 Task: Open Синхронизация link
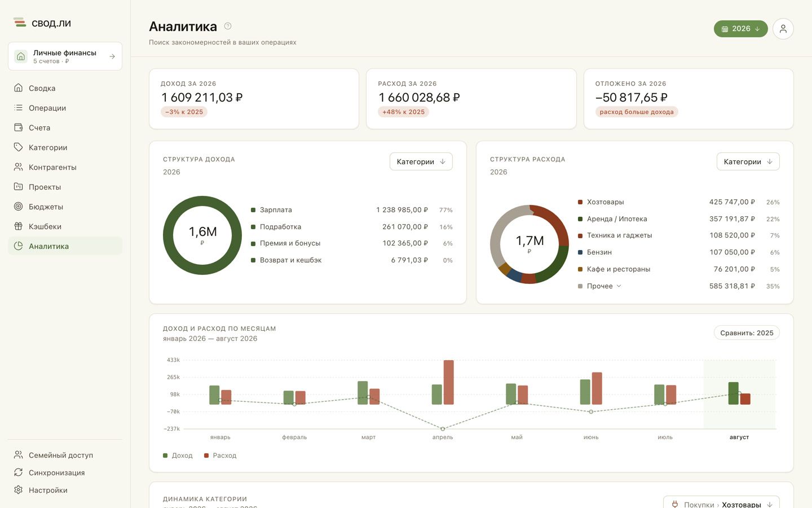[65, 472]
